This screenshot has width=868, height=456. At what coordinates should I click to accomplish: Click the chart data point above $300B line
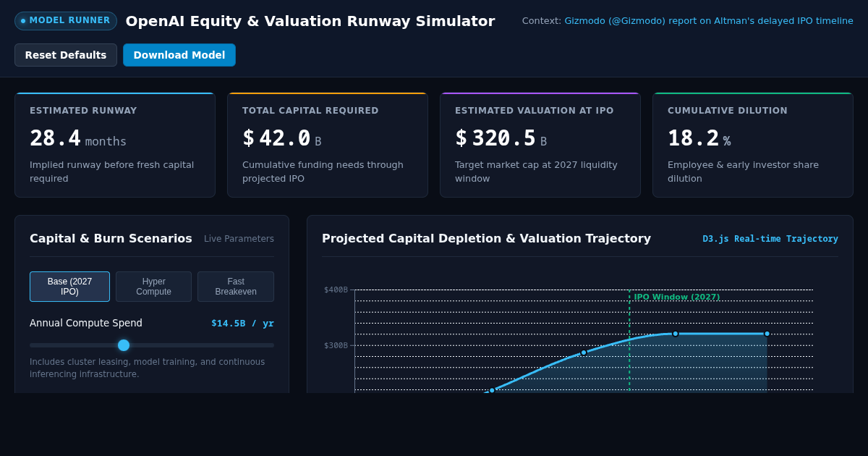[x=676, y=334]
